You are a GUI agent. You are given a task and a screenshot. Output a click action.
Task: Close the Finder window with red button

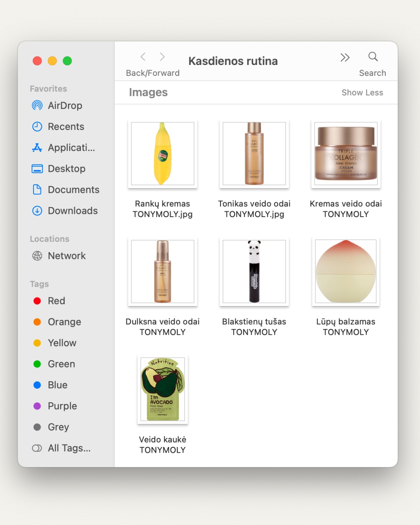[x=37, y=61]
